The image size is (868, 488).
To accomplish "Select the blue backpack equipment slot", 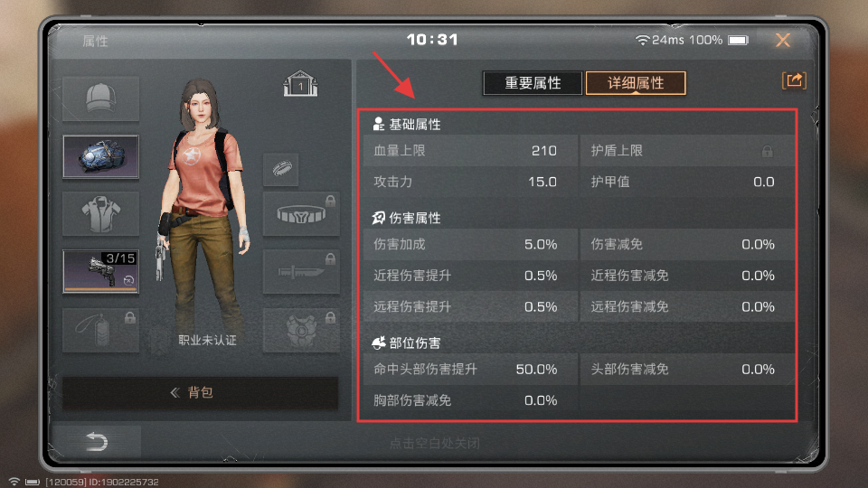I will coord(100,156).
